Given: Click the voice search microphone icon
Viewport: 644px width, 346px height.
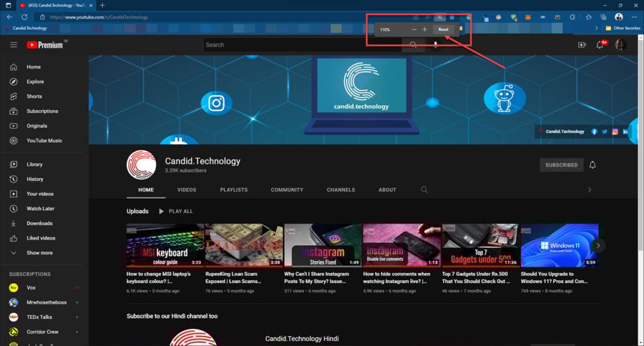Looking at the screenshot, I should [x=435, y=45].
